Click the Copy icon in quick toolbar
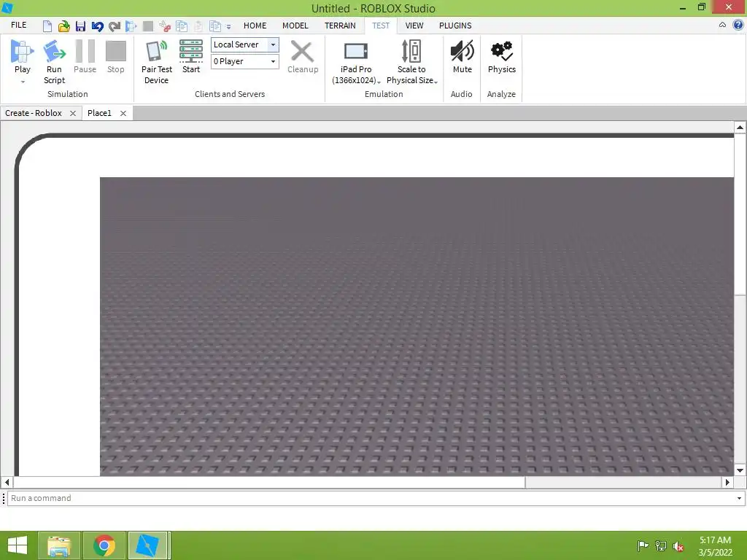Viewport: 747px width, 560px height. pos(182,26)
